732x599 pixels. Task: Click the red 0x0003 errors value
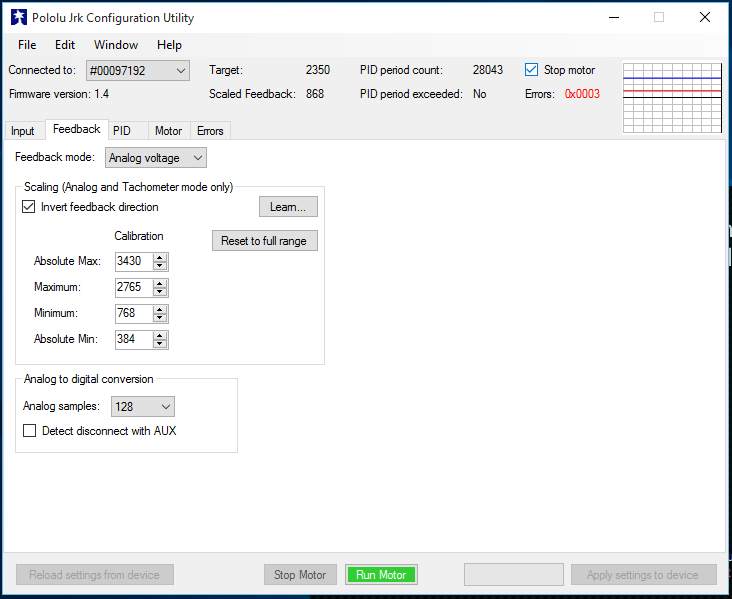click(582, 94)
